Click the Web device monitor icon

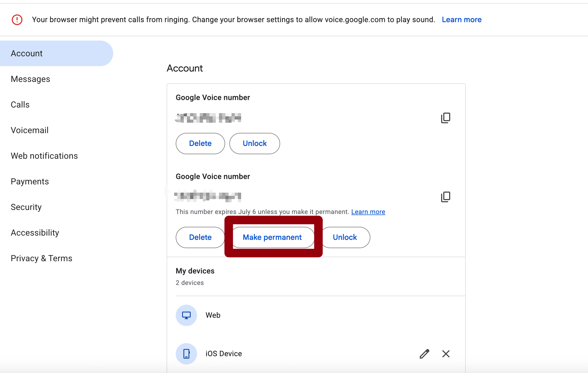186,315
